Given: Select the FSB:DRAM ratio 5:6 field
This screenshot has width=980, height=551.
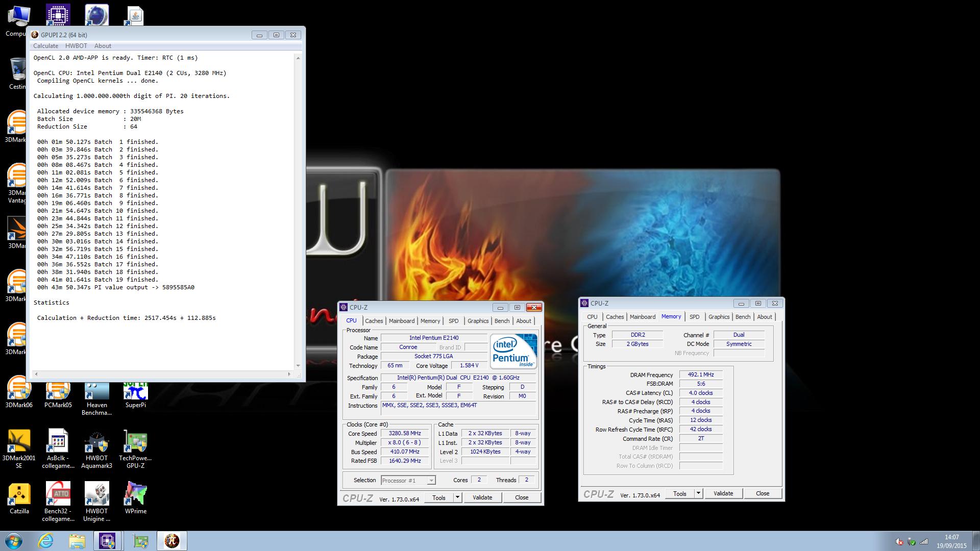Looking at the screenshot, I should [700, 384].
